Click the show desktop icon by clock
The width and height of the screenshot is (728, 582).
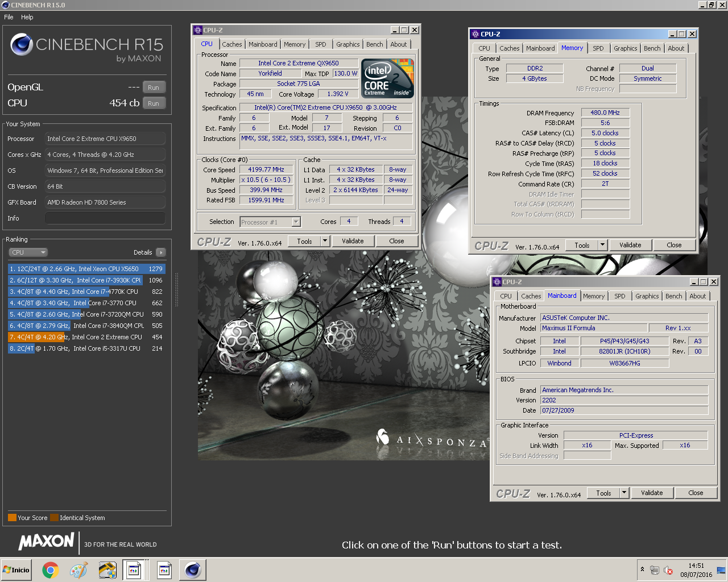tap(721, 570)
